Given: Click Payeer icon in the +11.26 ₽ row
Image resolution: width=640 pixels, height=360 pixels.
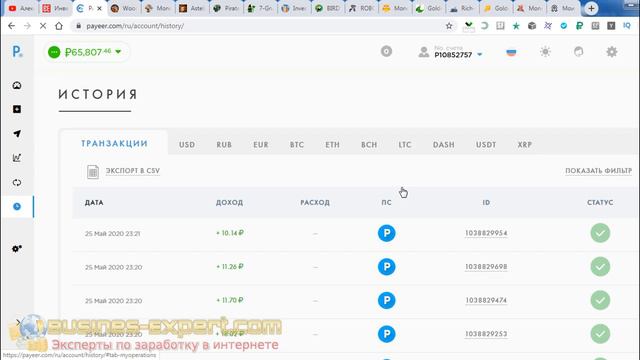Looking at the screenshot, I should 386,267.
